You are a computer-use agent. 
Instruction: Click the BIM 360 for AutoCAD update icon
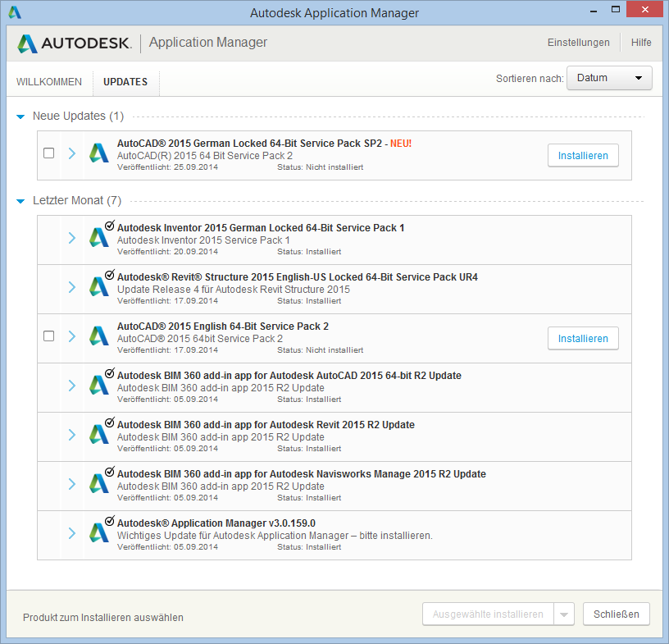(x=99, y=386)
